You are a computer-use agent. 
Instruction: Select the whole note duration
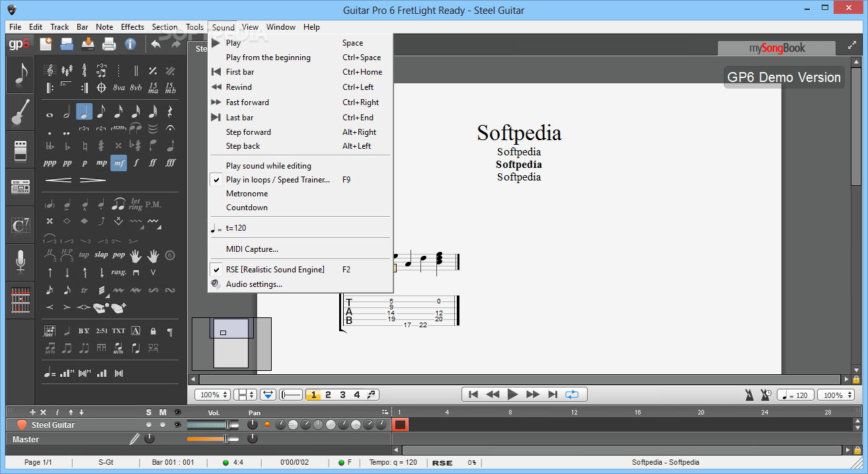(50, 114)
